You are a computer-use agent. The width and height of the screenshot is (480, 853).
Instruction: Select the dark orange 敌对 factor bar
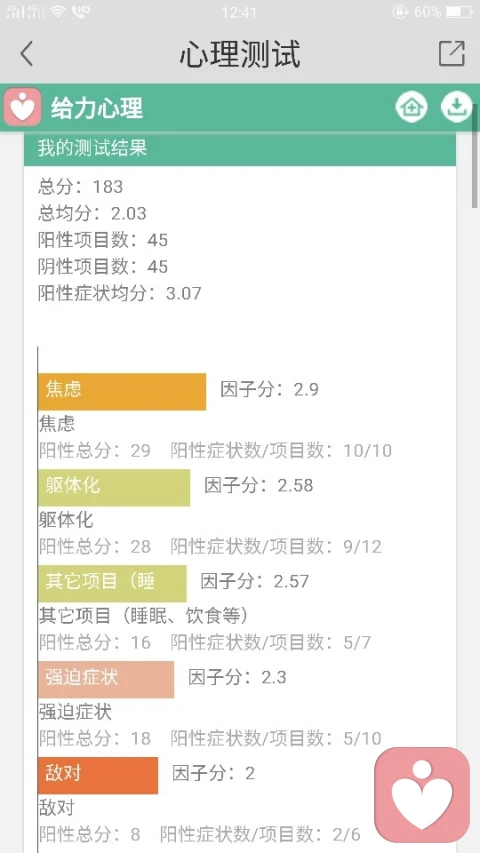coord(98,775)
